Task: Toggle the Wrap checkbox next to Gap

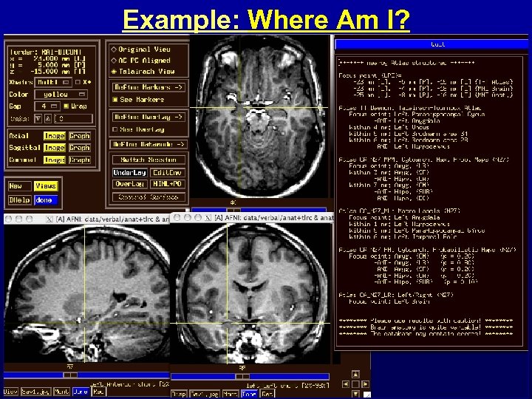Action: pos(66,106)
